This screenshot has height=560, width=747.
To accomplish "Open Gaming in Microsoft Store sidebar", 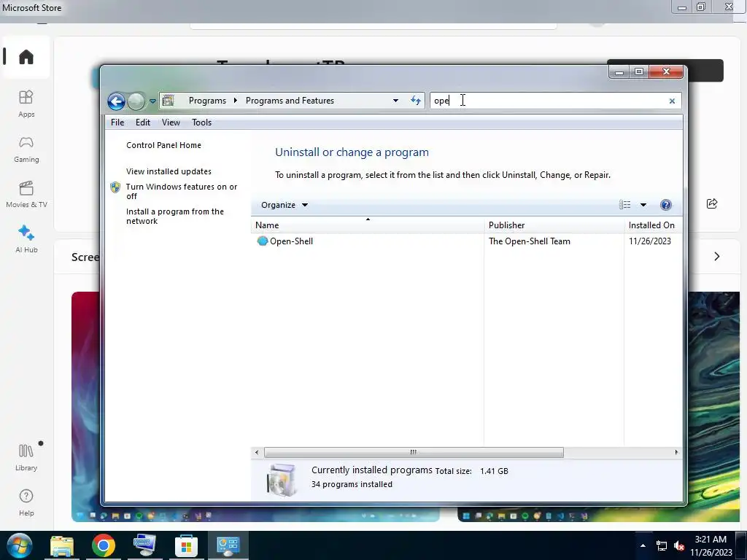I will click(26, 149).
